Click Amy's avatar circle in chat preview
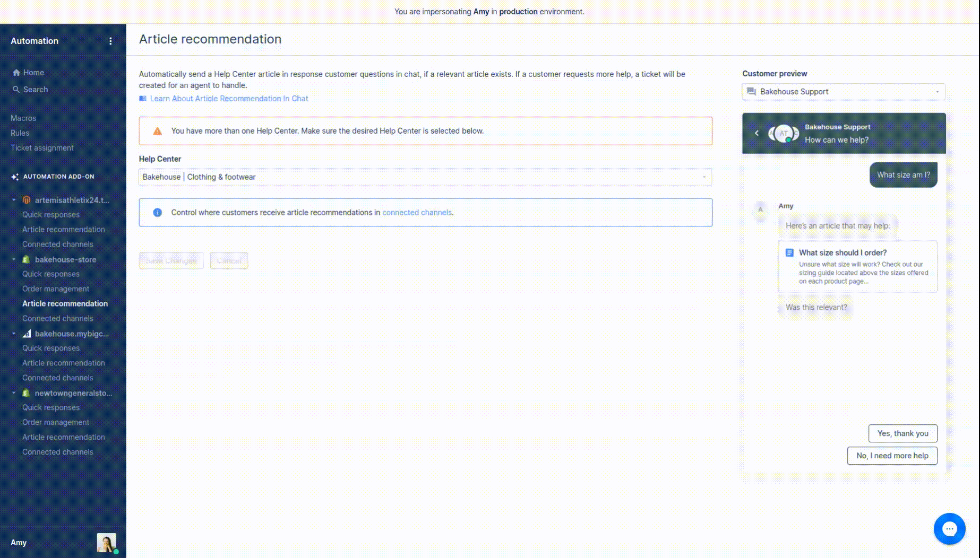The width and height of the screenshot is (980, 558). [760, 211]
